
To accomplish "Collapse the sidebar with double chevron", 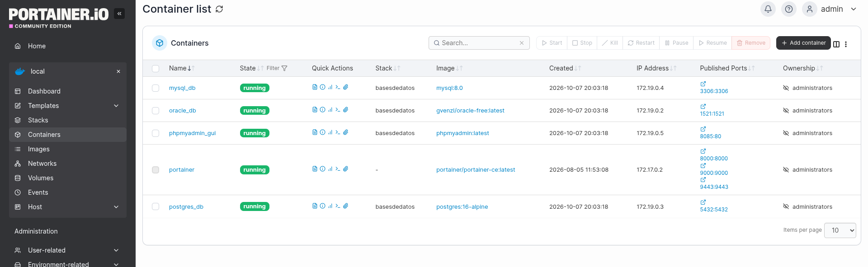I will pos(119,14).
